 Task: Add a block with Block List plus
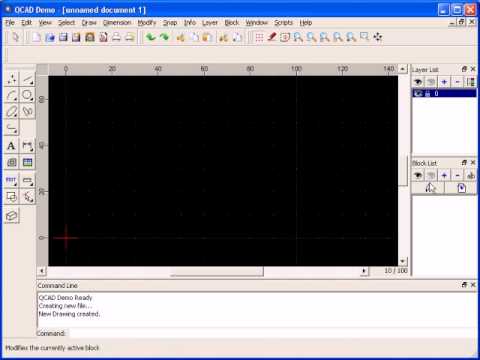[444, 175]
